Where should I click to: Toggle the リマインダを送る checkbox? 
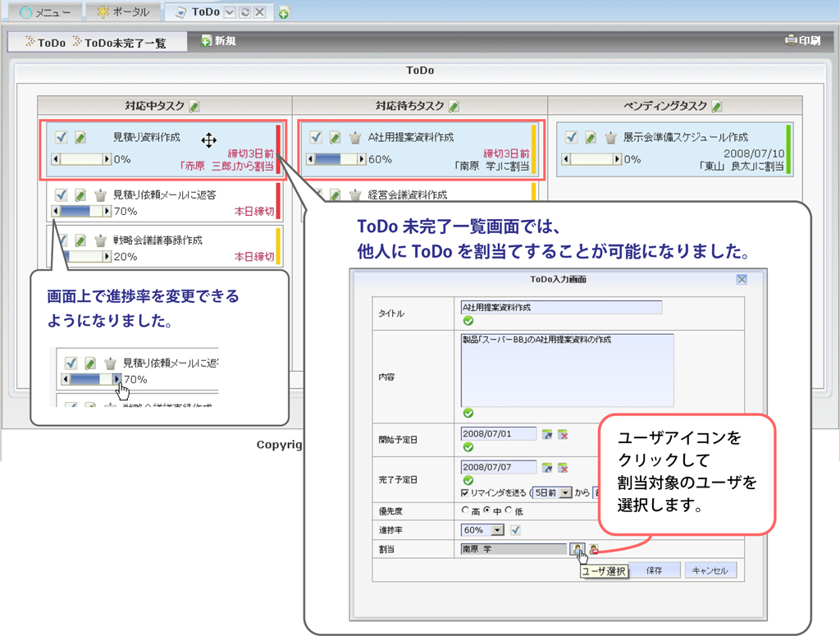464,492
